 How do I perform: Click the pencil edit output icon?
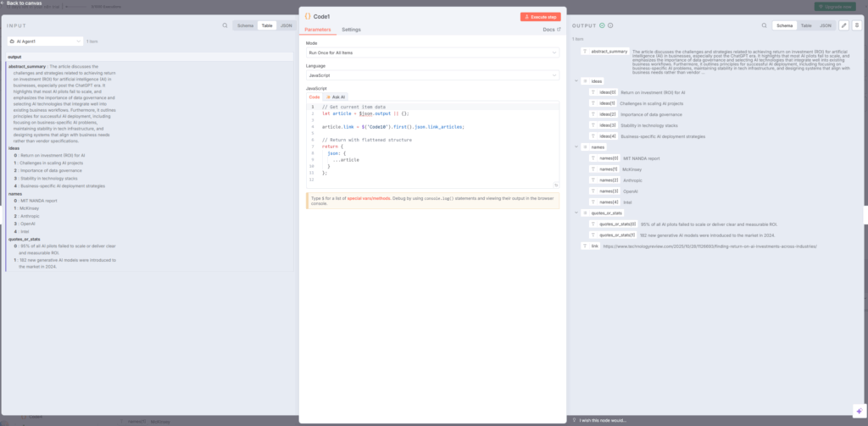[x=843, y=25]
